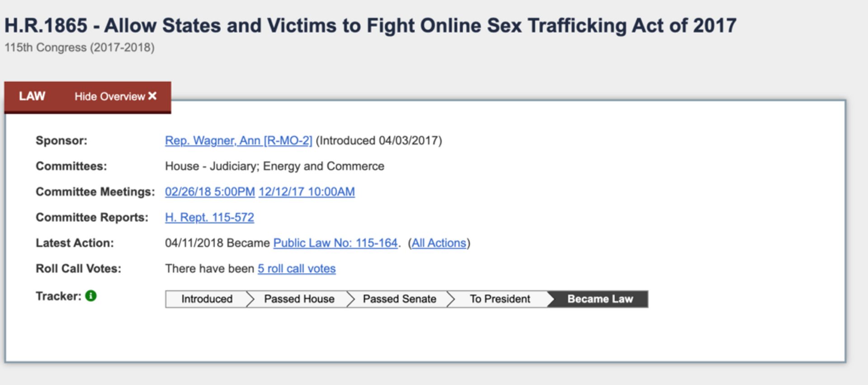Open the 02/26/18 5:00PM committee meeting
The height and width of the screenshot is (385, 868).
(x=210, y=192)
